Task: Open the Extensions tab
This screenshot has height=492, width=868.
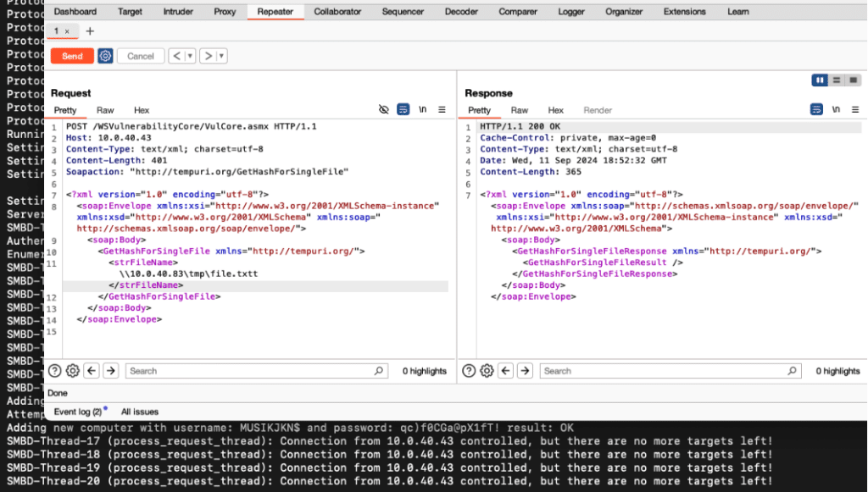Action: (685, 12)
